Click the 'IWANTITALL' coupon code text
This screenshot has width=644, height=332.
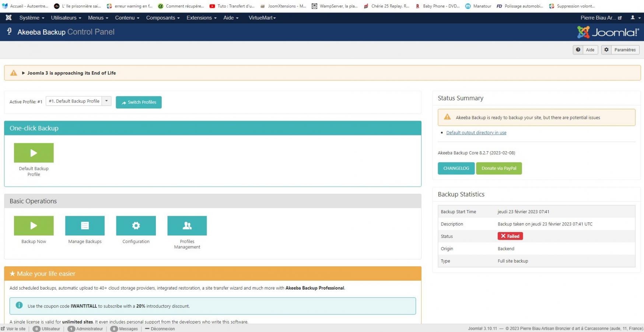(x=84, y=306)
